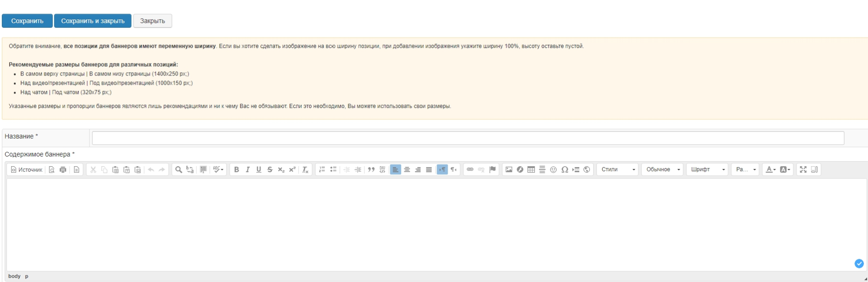
Task: Open the Find (magnifier) tool
Action: [x=178, y=169]
